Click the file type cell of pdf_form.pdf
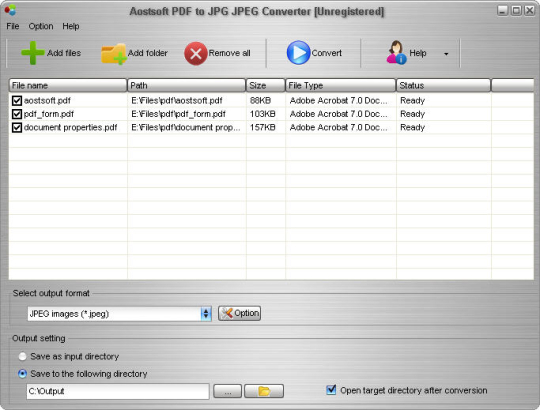 pos(338,114)
